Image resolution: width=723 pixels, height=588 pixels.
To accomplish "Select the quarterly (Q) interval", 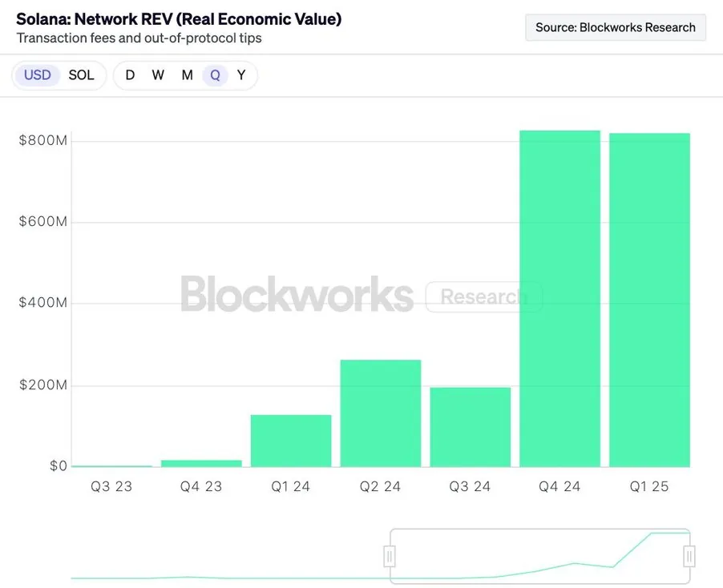I will 215,75.
